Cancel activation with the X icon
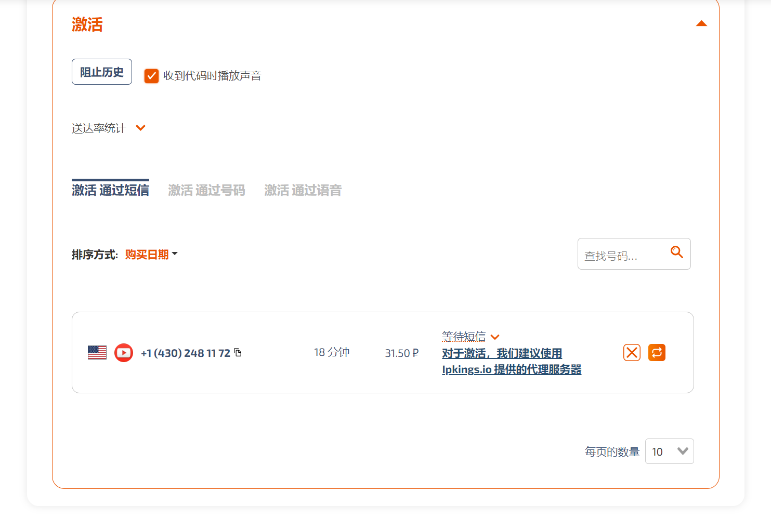This screenshot has height=532, width=771. pos(632,353)
